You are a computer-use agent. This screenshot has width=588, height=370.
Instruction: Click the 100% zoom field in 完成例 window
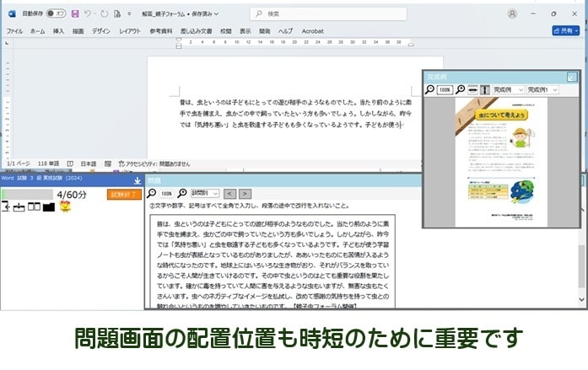[445, 90]
